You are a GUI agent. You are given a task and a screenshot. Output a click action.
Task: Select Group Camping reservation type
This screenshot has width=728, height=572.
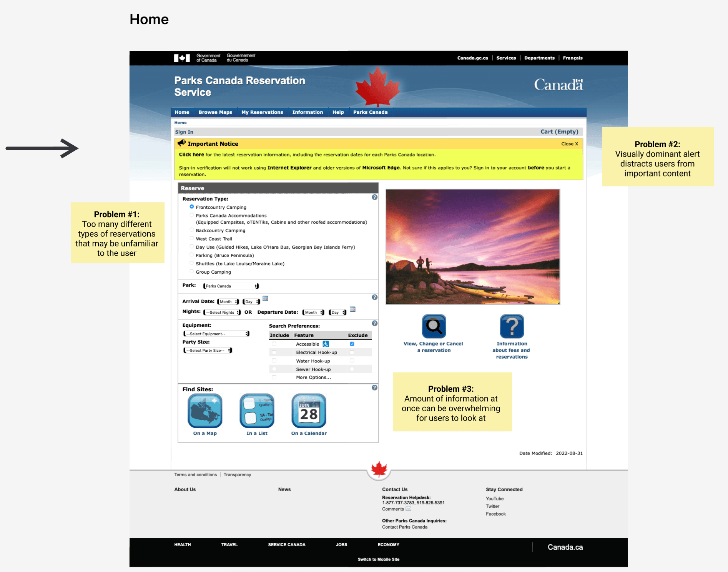tap(191, 271)
